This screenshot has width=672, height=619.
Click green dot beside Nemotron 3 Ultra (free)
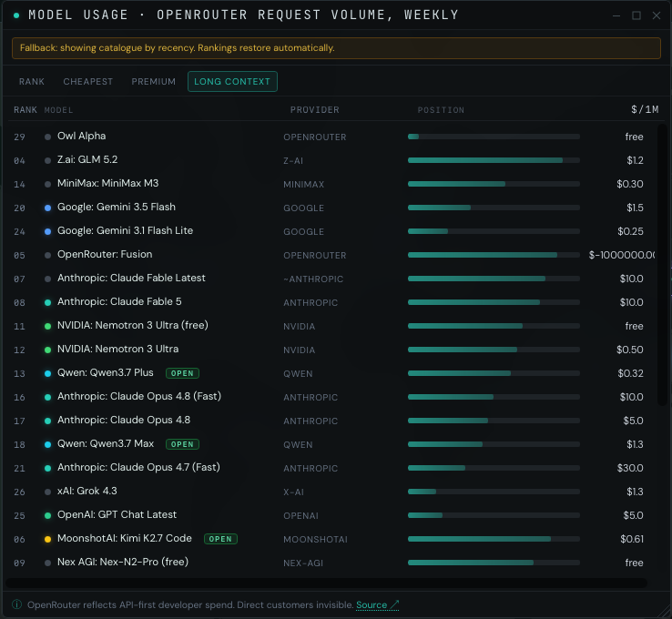[47, 326]
